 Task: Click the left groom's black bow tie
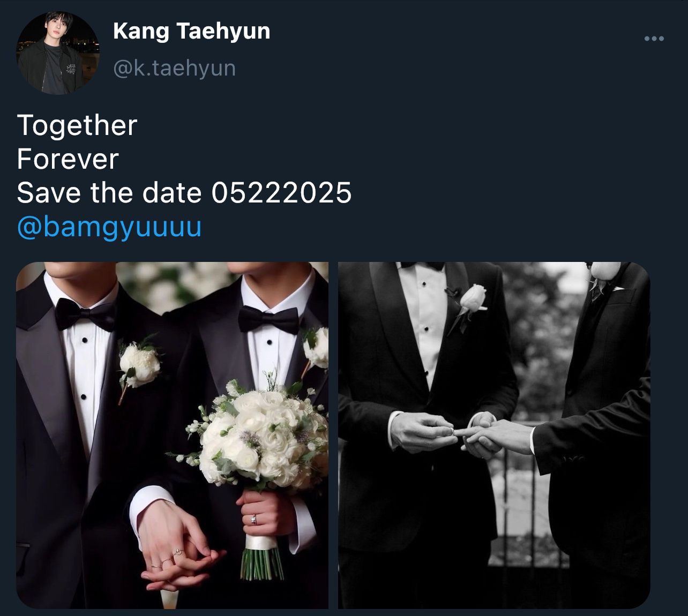[x=85, y=315]
